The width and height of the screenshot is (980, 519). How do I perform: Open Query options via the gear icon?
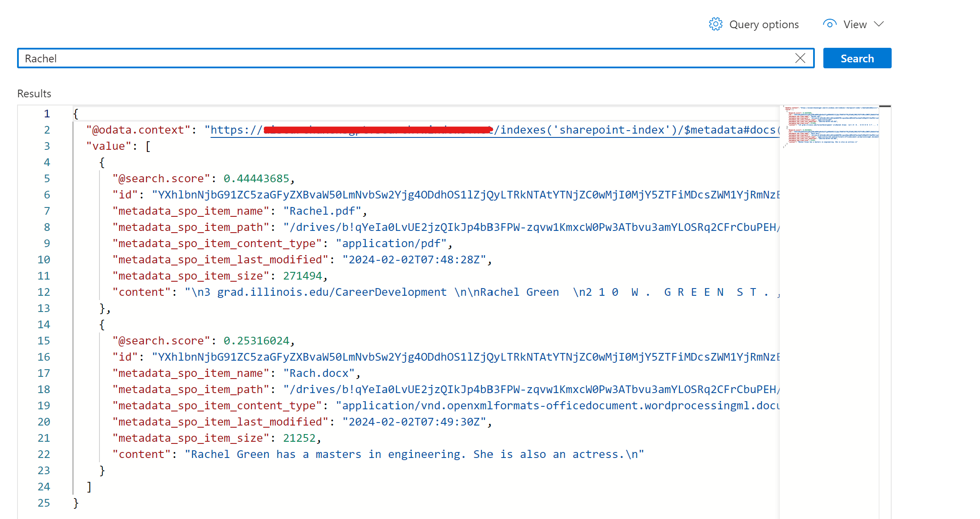[716, 24]
